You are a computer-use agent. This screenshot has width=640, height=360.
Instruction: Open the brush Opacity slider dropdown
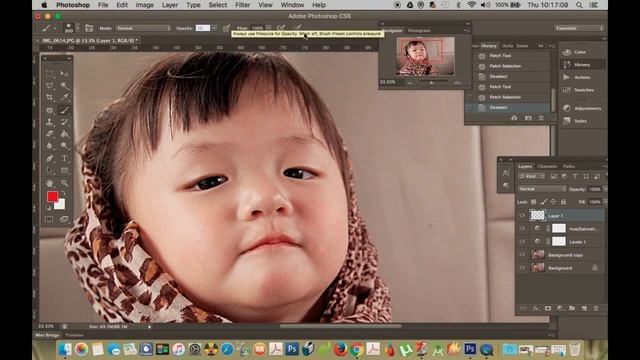coord(214,28)
